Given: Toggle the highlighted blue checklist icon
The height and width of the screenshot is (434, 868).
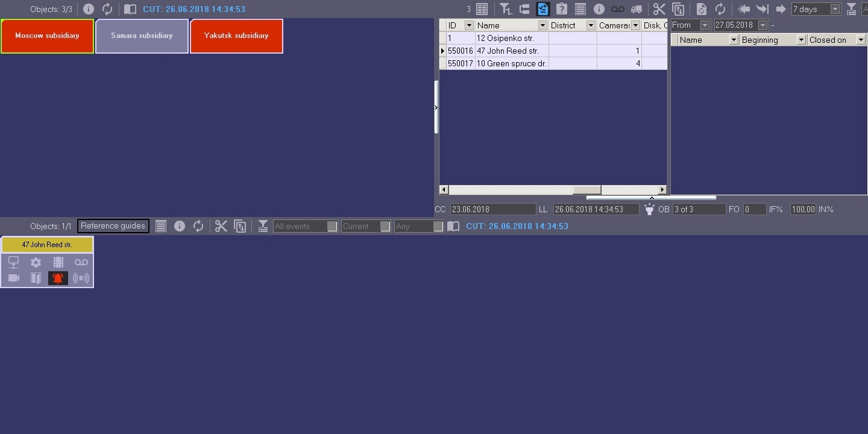Looking at the screenshot, I should click(542, 9).
